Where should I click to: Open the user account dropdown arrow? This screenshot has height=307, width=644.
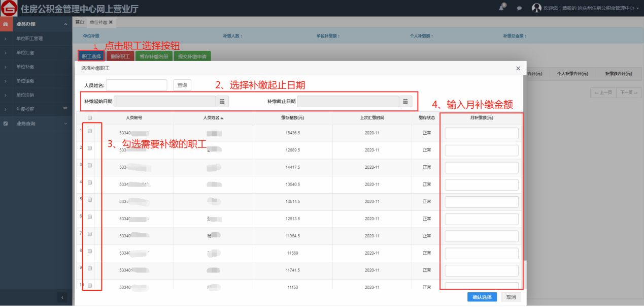tap(637, 9)
